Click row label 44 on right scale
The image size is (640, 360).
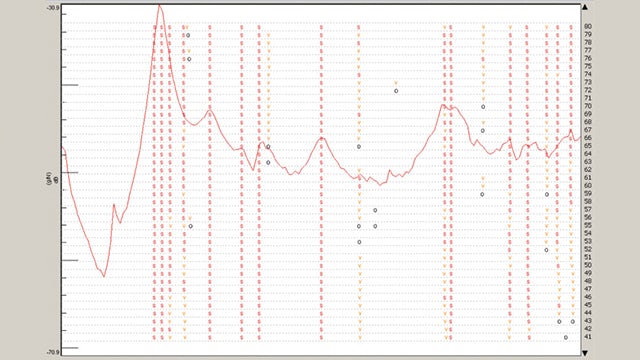coord(588,313)
